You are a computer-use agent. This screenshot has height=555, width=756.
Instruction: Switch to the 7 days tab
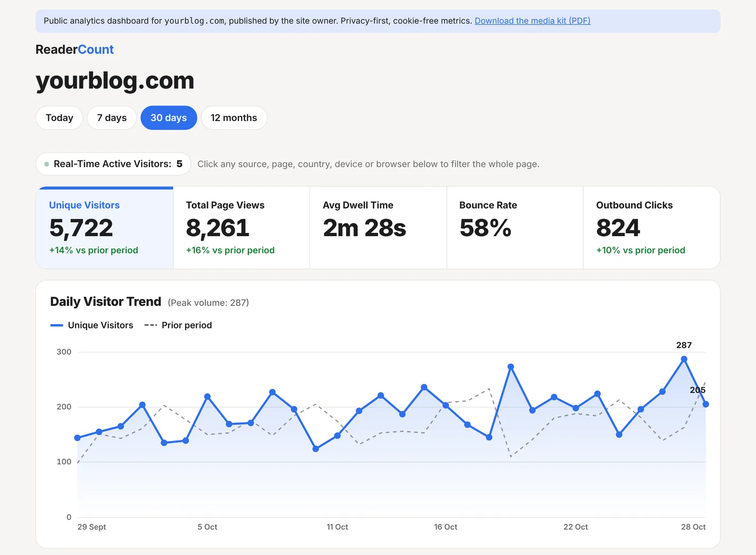click(112, 118)
